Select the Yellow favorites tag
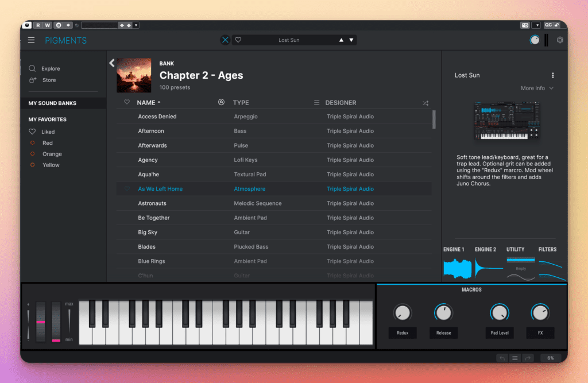The height and width of the screenshot is (383, 588). (51, 165)
